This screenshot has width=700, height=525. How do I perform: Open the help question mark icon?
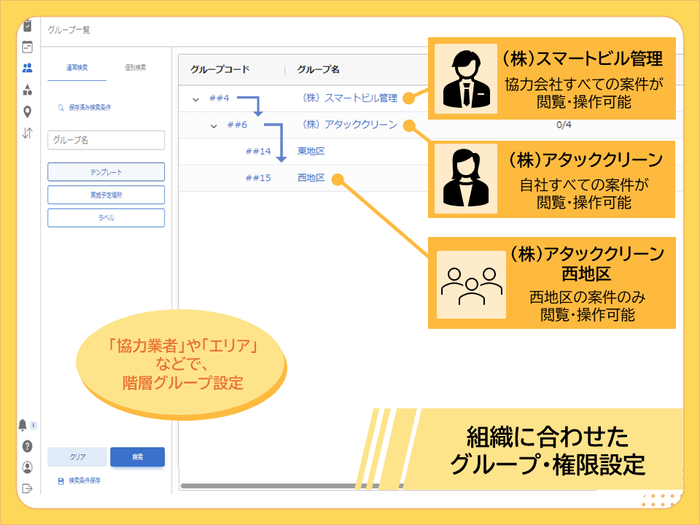(x=27, y=446)
